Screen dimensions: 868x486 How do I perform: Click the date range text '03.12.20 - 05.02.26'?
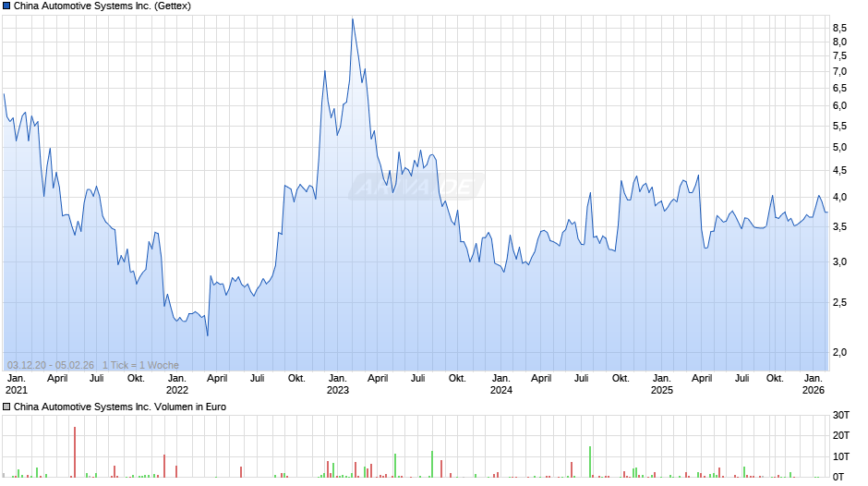tap(51, 365)
